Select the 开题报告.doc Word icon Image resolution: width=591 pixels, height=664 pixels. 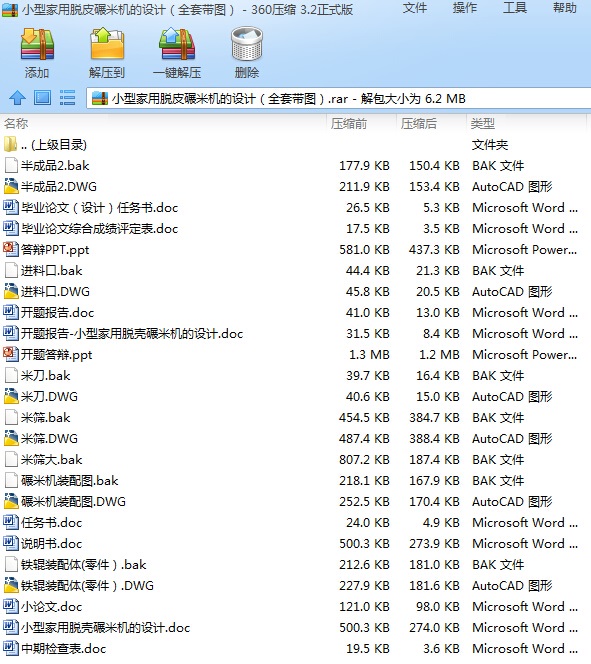pos(11,312)
